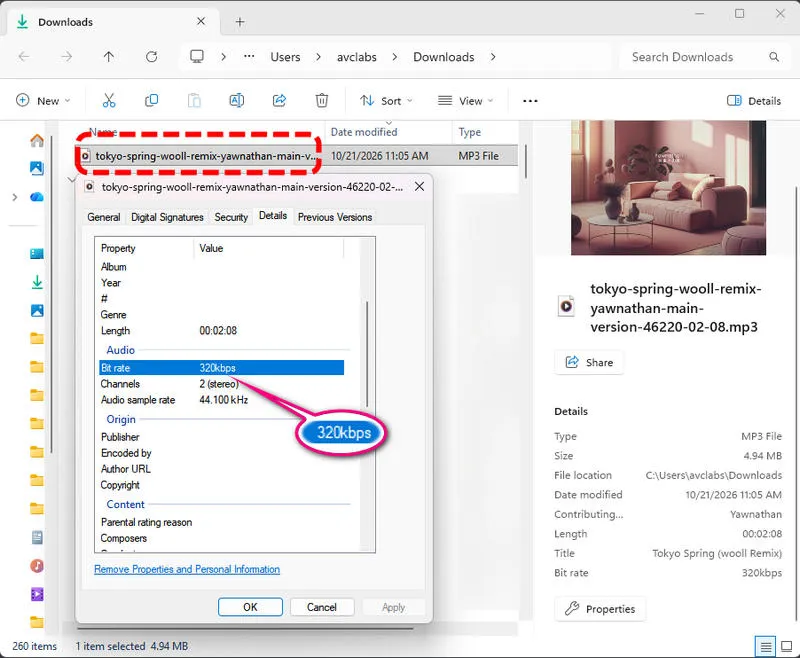
Task: Click the Copy icon in toolbar
Action: 152,100
